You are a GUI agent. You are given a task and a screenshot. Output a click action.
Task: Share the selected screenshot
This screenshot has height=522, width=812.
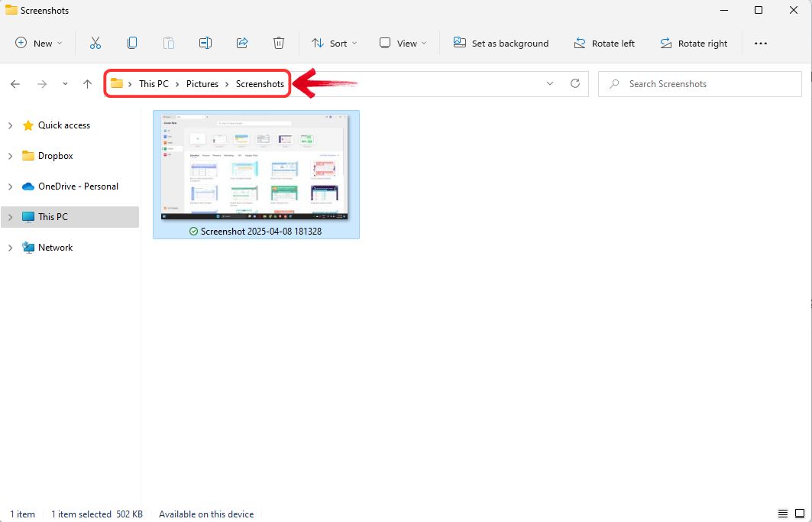tap(241, 43)
